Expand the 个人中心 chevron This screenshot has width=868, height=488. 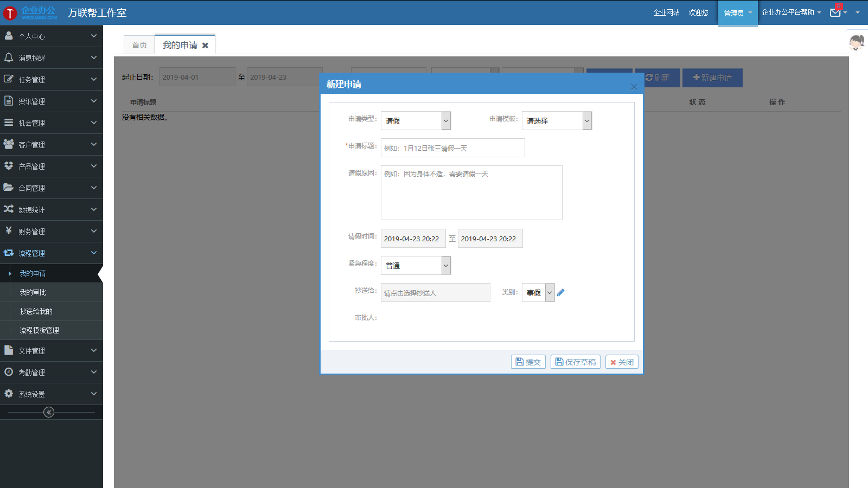tap(94, 36)
